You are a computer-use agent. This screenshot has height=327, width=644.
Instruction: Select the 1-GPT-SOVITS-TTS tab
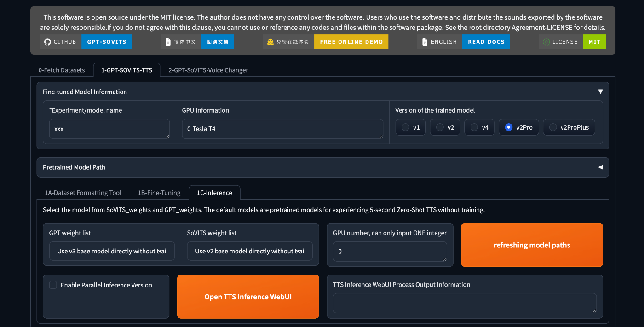pyautogui.click(x=126, y=70)
